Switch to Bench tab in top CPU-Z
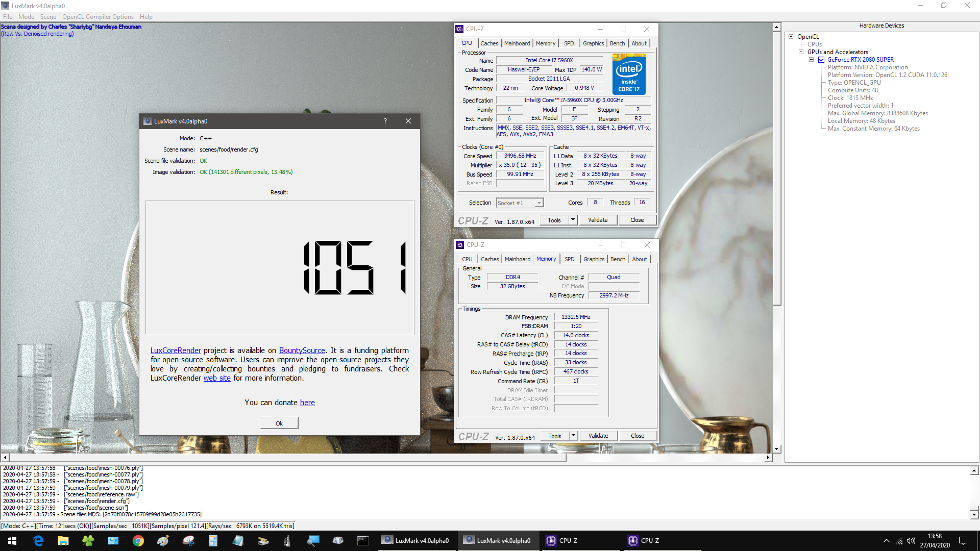 click(618, 43)
